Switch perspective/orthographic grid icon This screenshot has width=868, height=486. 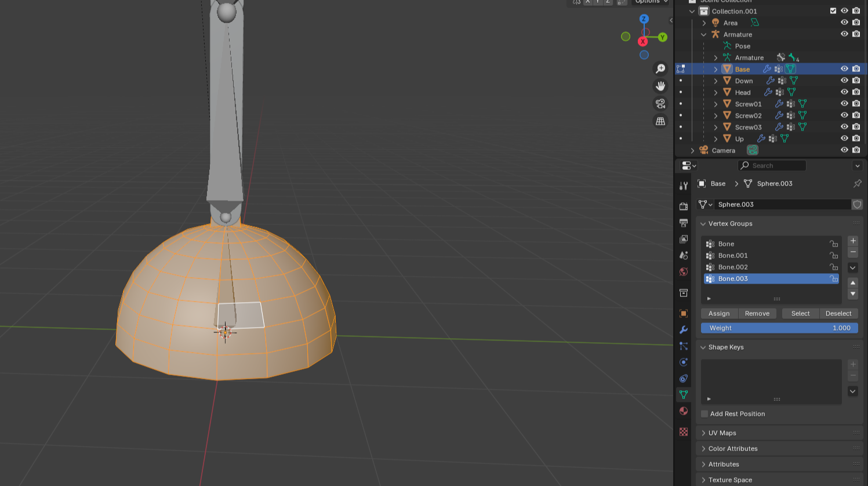[660, 121]
